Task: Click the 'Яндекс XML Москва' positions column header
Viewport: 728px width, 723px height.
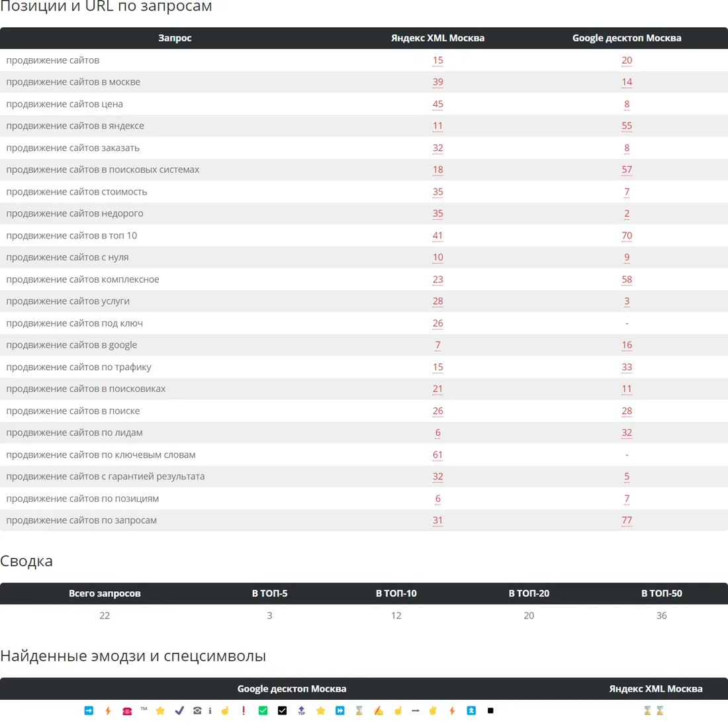Action: (x=437, y=38)
